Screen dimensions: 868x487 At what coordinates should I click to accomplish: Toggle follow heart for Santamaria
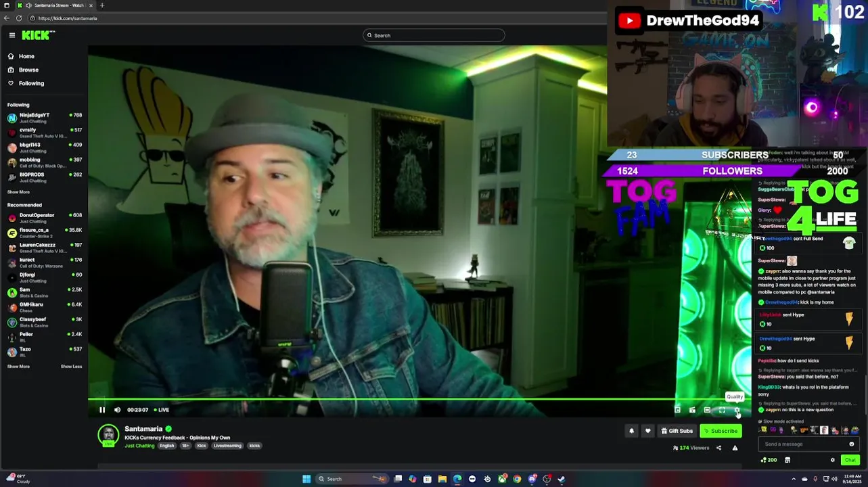point(647,431)
